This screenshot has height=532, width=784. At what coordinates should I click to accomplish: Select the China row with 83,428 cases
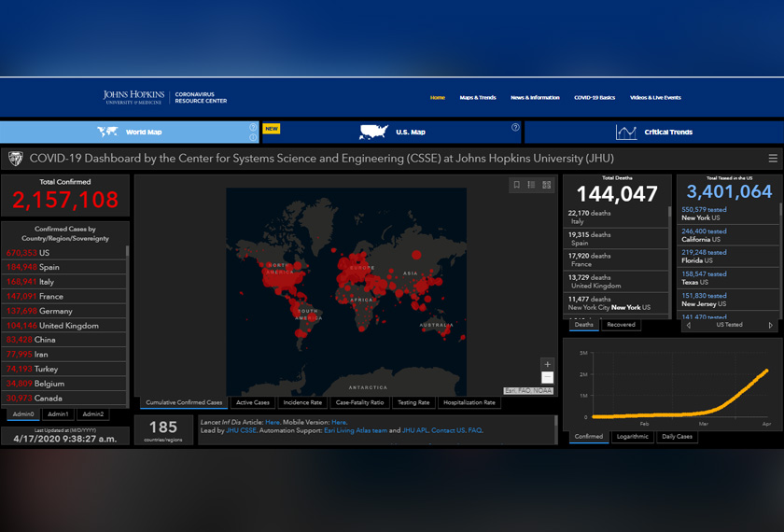[64, 340]
